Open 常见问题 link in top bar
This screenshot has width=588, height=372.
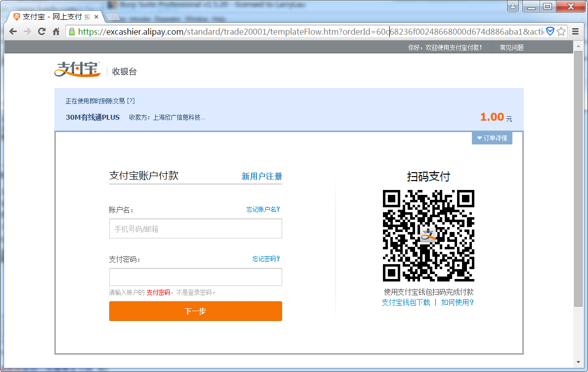511,47
